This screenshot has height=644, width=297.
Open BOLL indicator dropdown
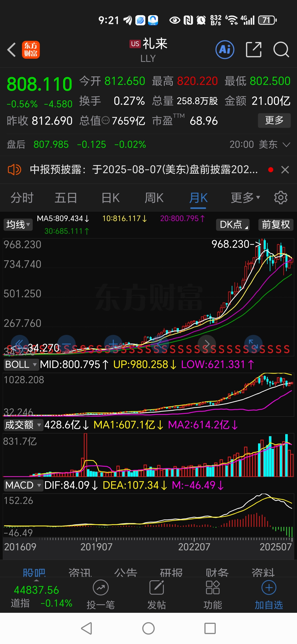coord(21,365)
